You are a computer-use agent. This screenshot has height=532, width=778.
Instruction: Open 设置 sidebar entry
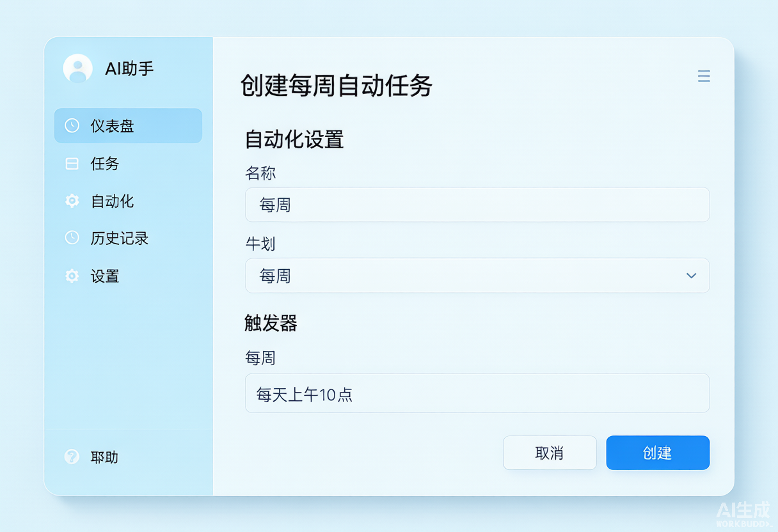click(x=128, y=276)
